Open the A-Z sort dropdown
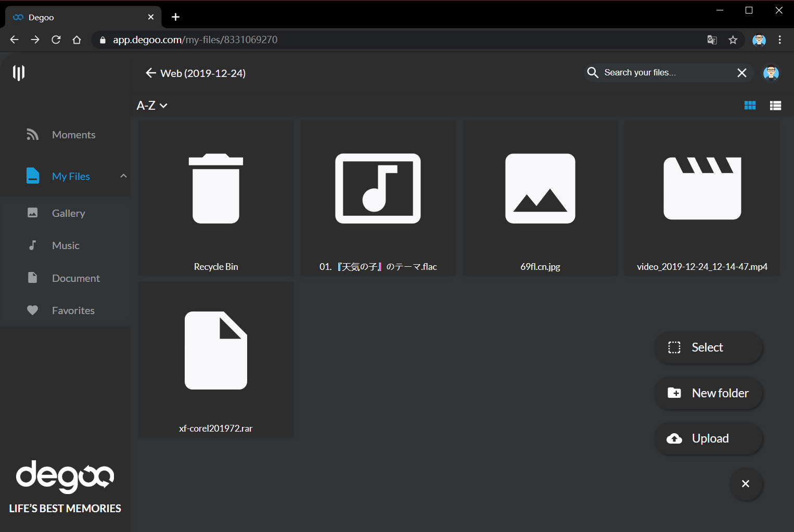The image size is (794, 532). (x=152, y=106)
